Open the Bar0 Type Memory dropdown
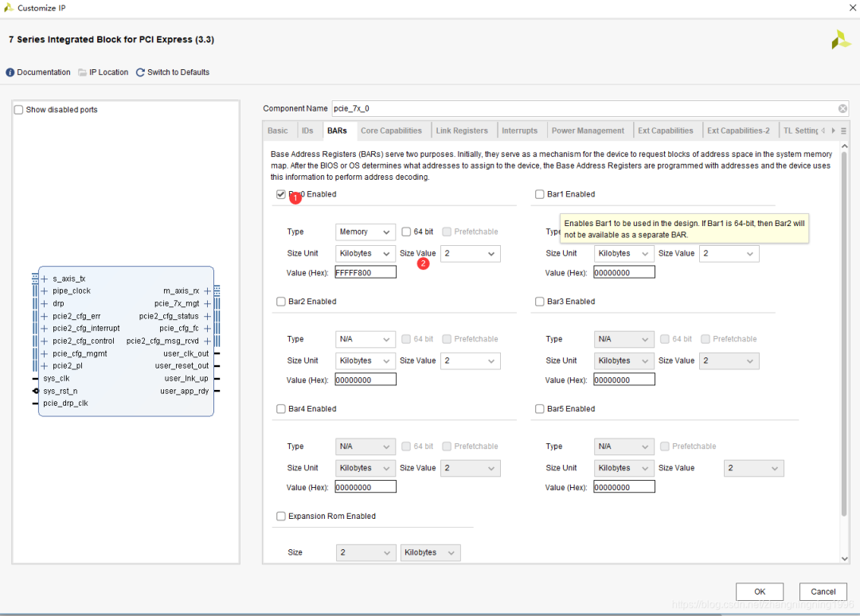Viewport: 860px width, 616px height. coord(365,232)
